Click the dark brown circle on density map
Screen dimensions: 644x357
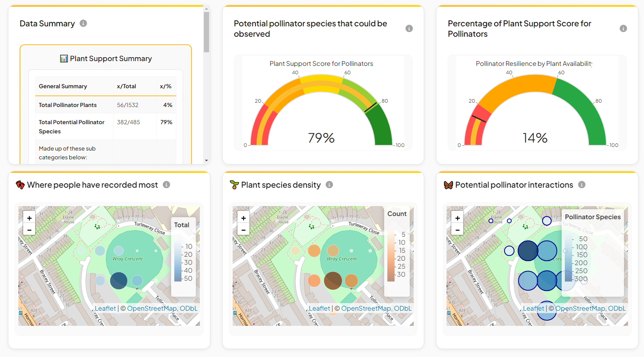[x=333, y=280]
